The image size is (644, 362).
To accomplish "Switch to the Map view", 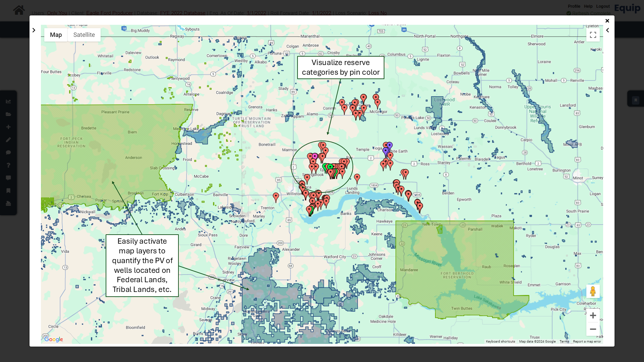I will [x=56, y=35].
